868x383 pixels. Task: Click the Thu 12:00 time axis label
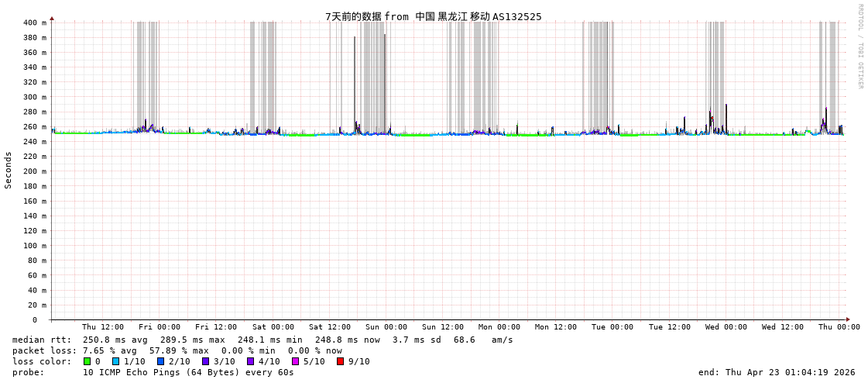pyautogui.click(x=103, y=327)
